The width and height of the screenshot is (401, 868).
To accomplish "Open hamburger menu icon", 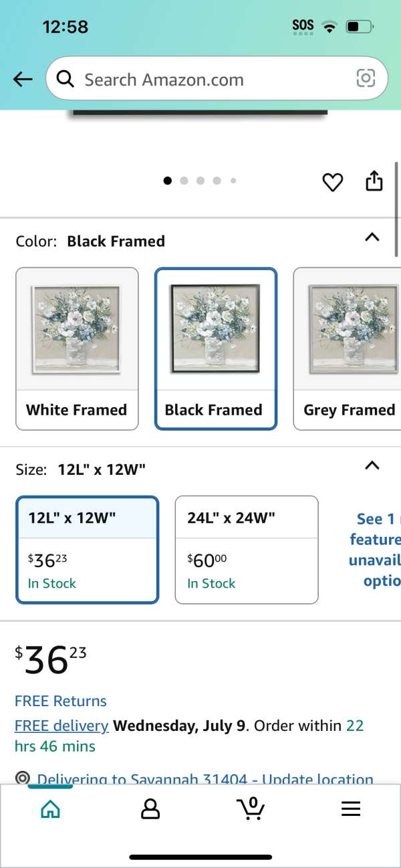I will [x=351, y=809].
